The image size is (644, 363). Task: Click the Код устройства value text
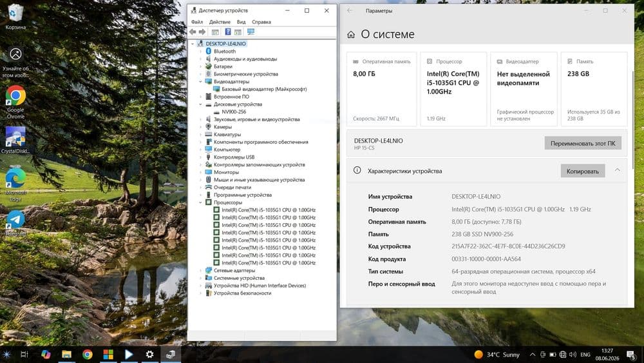[x=508, y=246]
